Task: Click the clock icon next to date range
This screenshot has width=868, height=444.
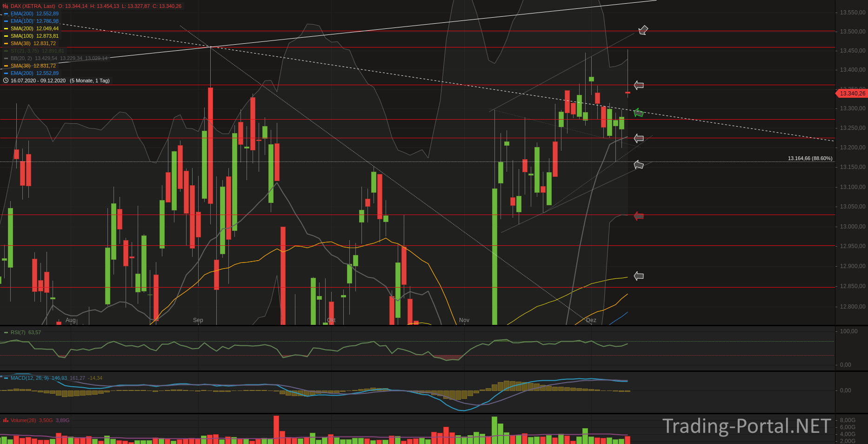Action: [6, 81]
